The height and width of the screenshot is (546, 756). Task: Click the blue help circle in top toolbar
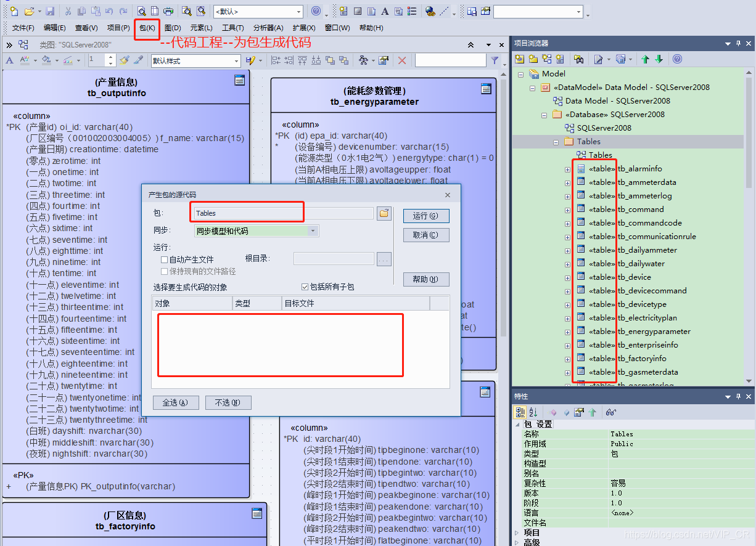pyautogui.click(x=316, y=11)
